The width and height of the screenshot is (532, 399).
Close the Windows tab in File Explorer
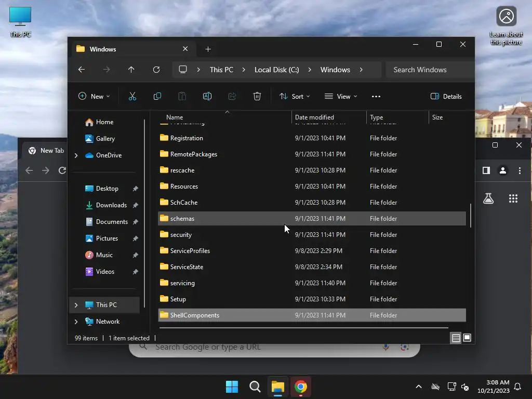pyautogui.click(x=185, y=49)
